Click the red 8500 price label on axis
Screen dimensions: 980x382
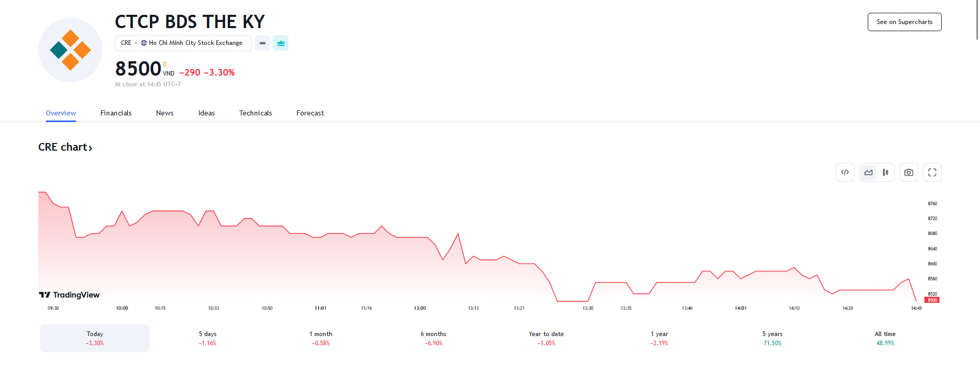click(932, 300)
